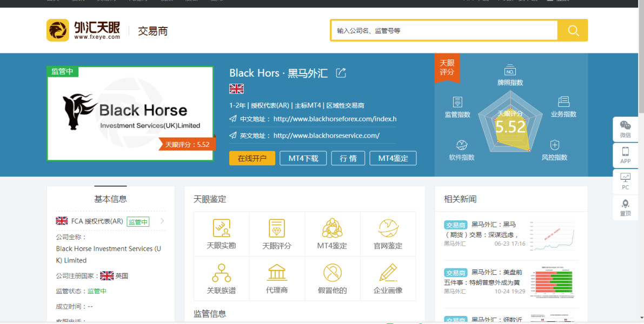Expand the FCA 授权代表(AR) row arrow
644x324 pixels.
(162, 221)
